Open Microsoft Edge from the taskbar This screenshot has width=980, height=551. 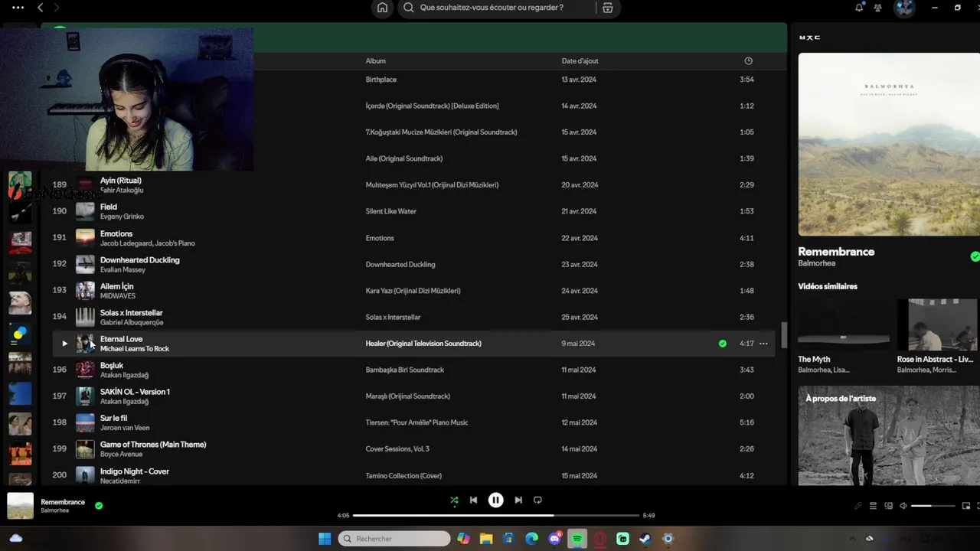[531, 539]
